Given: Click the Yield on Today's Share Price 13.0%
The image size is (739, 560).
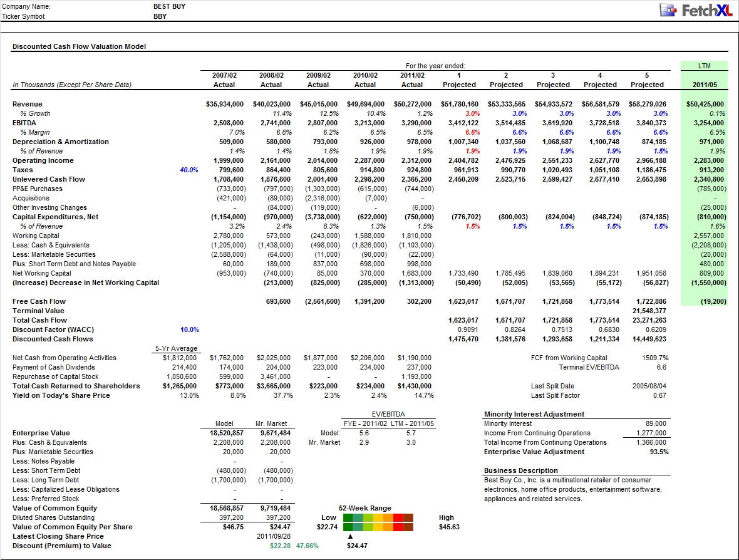Looking at the screenshot, I should click(x=190, y=395).
